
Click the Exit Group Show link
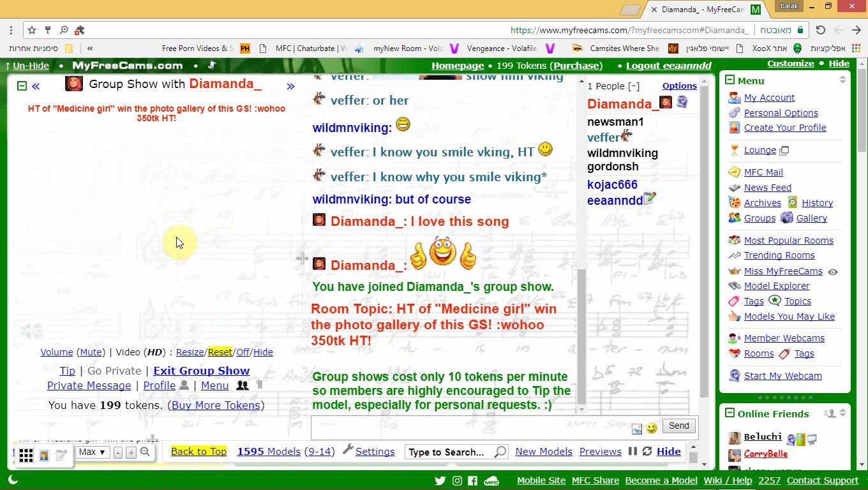(x=201, y=371)
